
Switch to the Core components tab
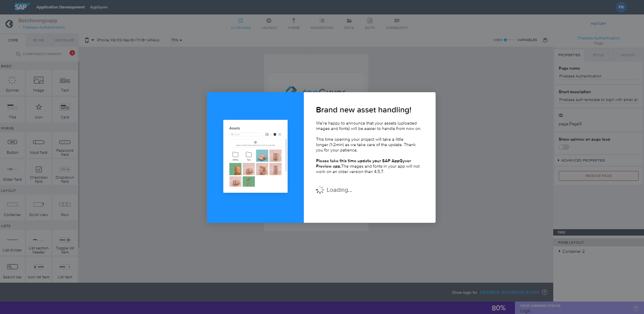click(x=13, y=40)
